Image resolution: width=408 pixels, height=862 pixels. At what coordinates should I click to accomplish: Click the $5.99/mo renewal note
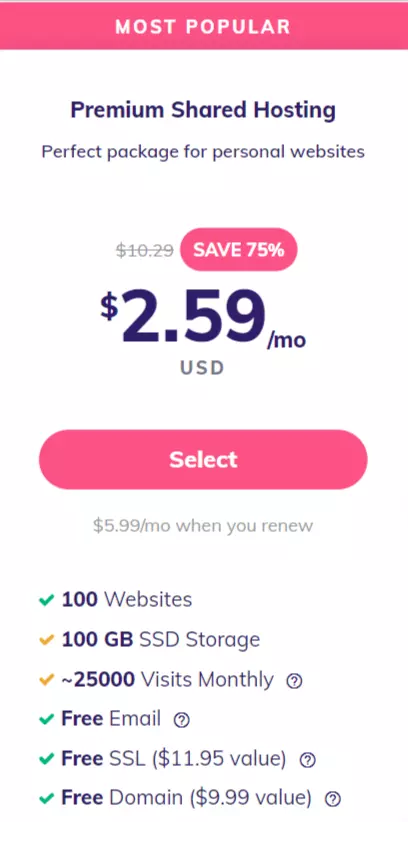[x=203, y=526]
